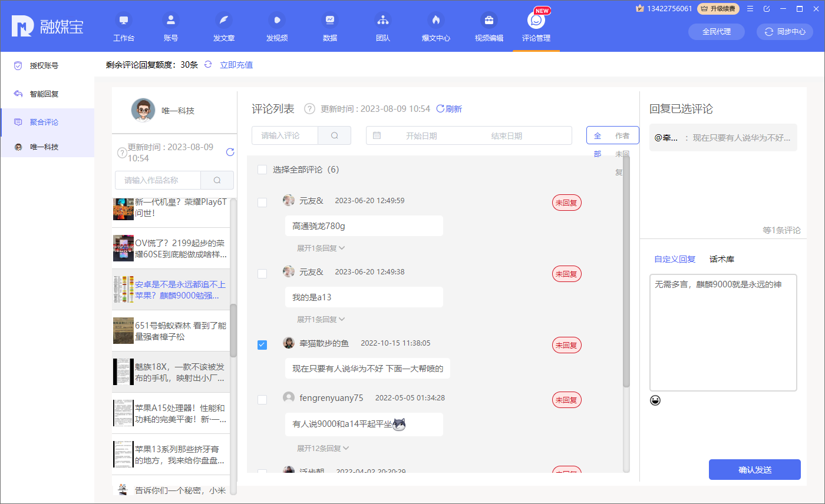Click 刷新 to refresh comment list

click(x=449, y=108)
